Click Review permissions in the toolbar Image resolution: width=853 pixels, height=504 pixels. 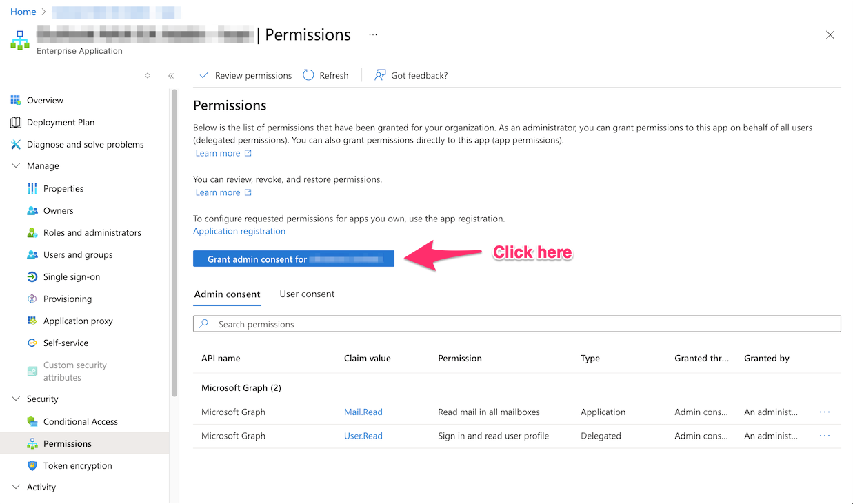tap(245, 75)
